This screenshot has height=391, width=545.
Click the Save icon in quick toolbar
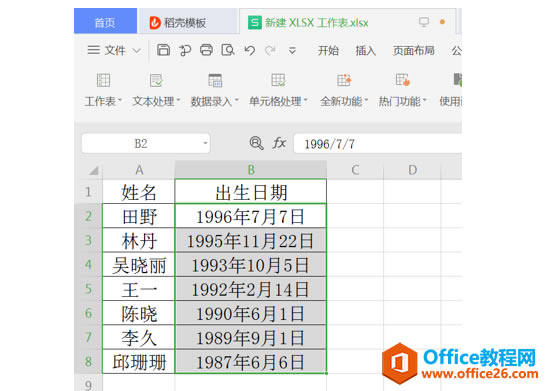[x=163, y=50]
